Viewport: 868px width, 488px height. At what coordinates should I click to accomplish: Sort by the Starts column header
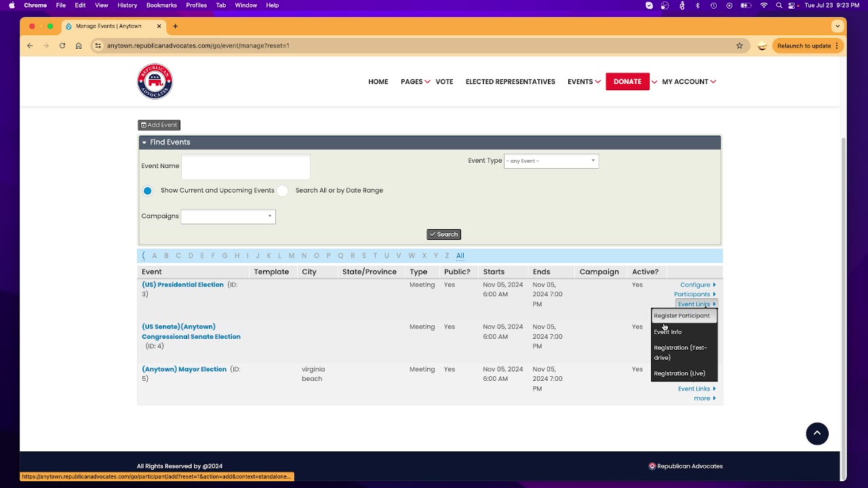point(494,272)
